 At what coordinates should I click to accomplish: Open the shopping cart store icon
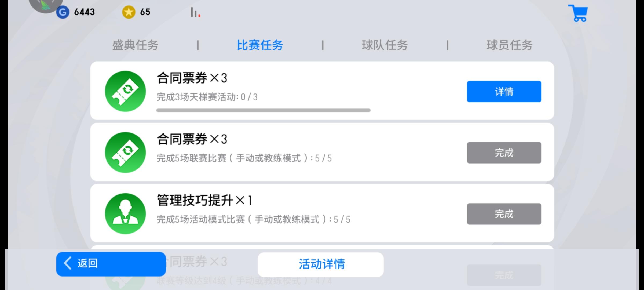point(578,13)
